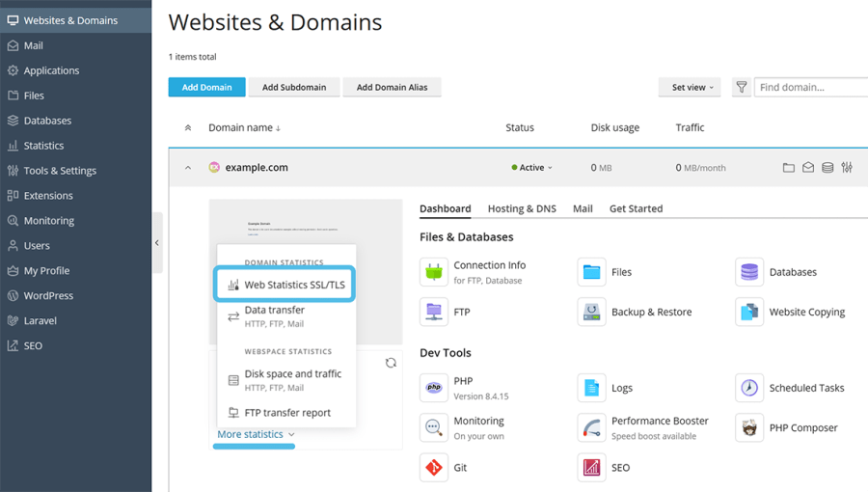Click the Find domain search field
Viewport: 868px width, 492px height.
pos(812,87)
